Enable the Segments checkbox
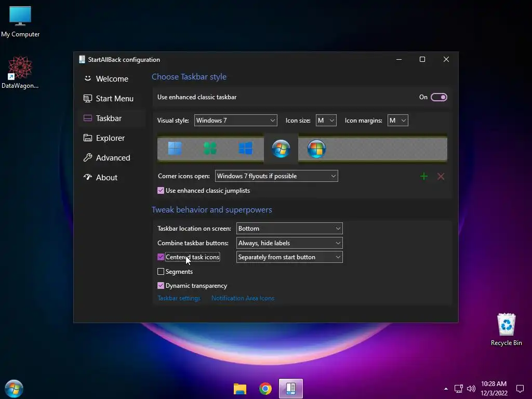This screenshot has height=399, width=532. click(161, 271)
